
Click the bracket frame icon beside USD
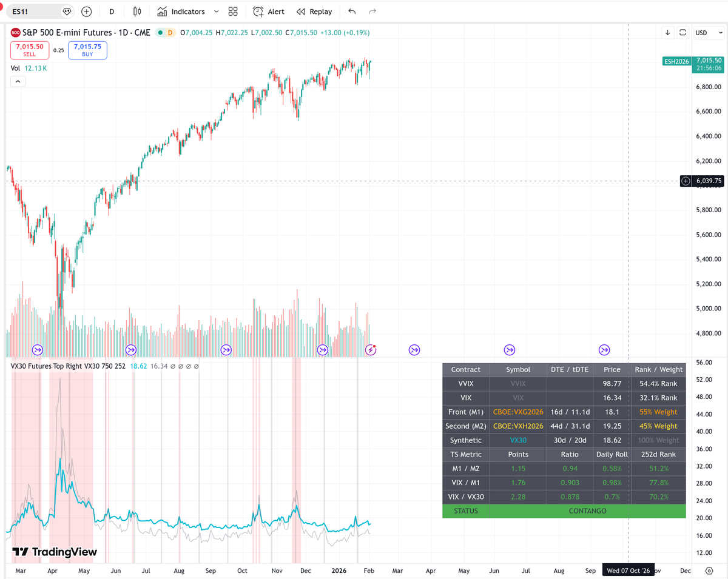click(x=682, y=33)
